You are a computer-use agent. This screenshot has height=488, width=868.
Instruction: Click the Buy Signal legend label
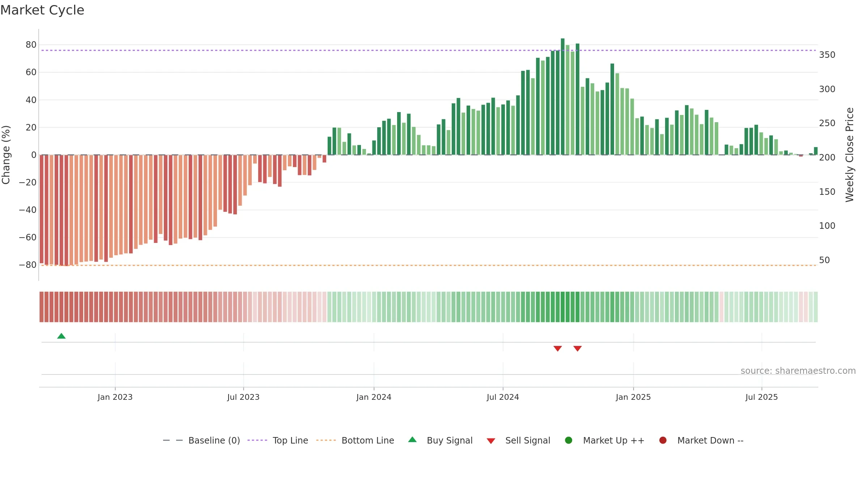point(450,440)
